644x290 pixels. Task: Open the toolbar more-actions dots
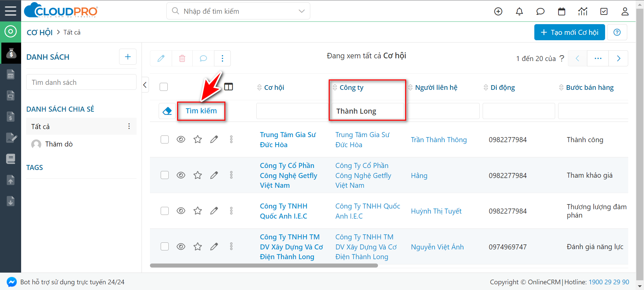[x=222, y=58]
